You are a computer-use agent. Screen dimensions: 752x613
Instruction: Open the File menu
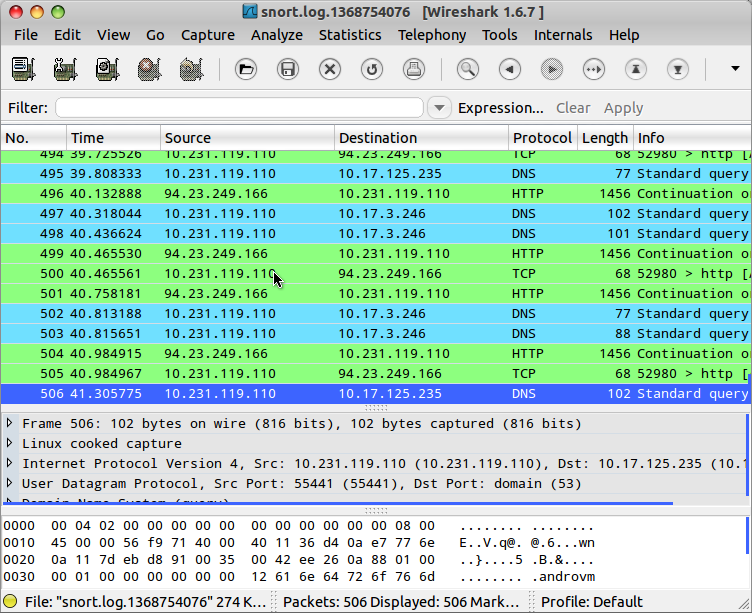[26, 35]
